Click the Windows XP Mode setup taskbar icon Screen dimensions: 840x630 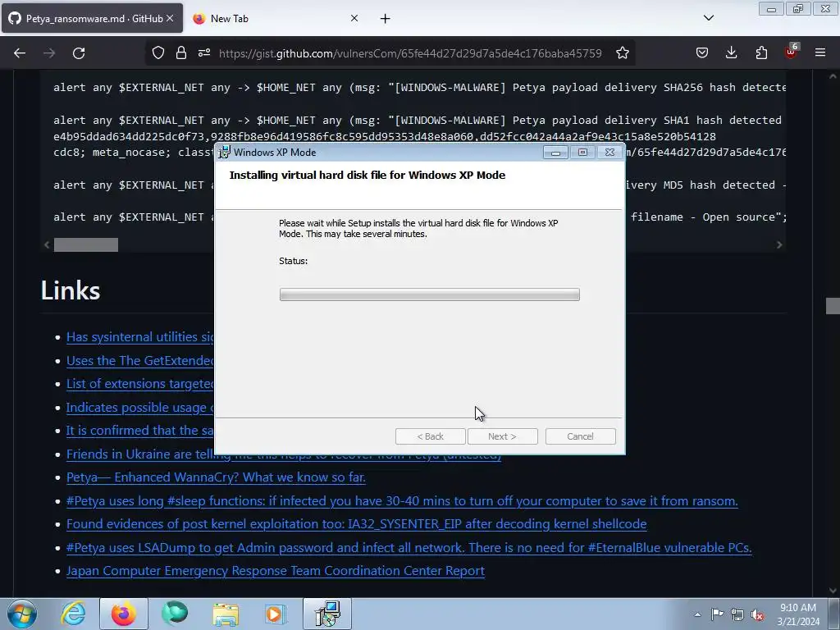(x=327, y=614)
